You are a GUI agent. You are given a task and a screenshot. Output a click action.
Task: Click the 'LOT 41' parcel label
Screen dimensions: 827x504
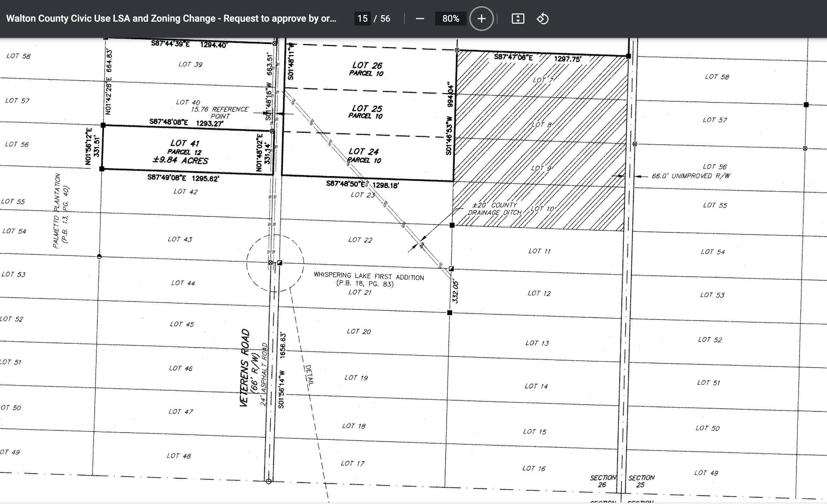pos(185,143)
